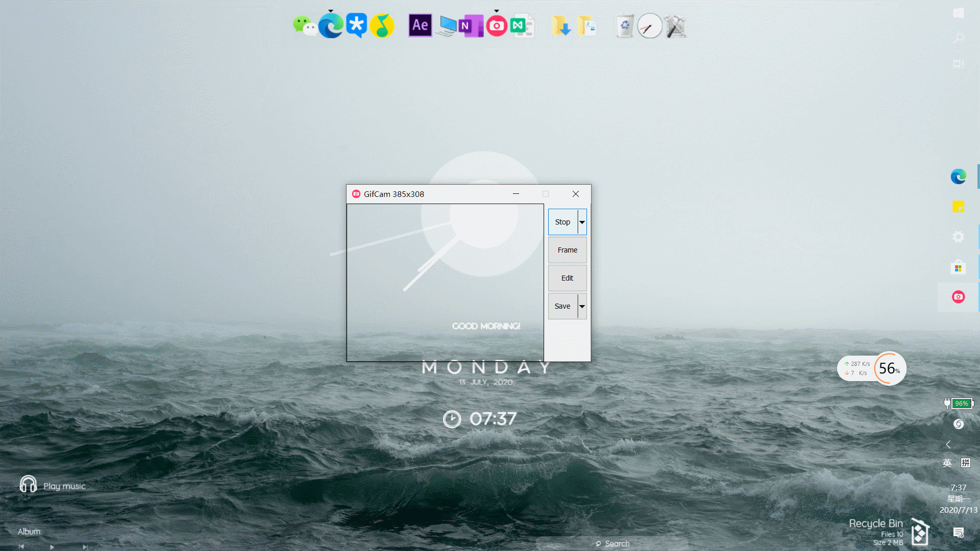The height and width of the screenshot is (551, 980).
Task: Close the GifCam window
Action: click(576, 194)
